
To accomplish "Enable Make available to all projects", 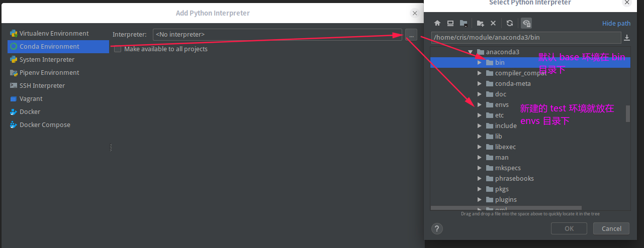I will pos(118,49).
